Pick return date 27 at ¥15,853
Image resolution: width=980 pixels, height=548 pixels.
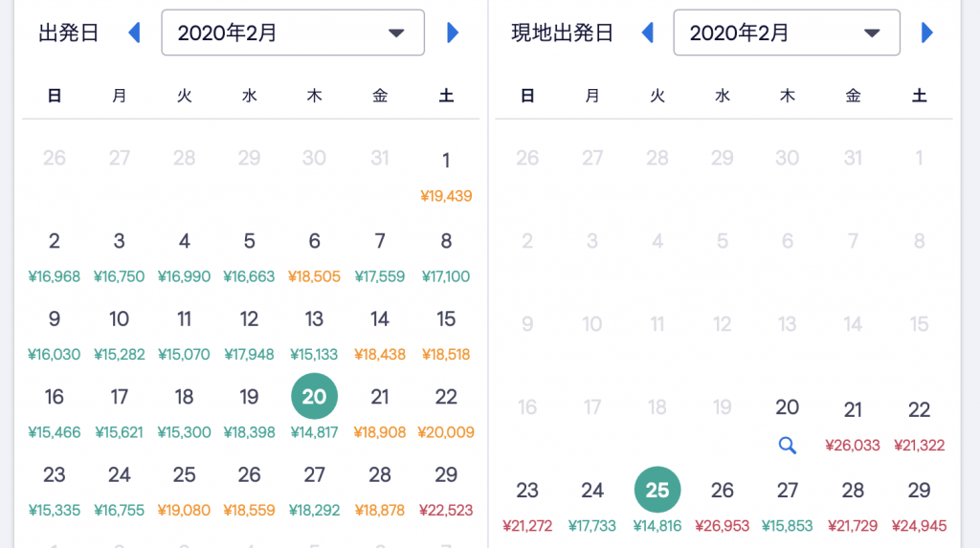tap(787, 507)
